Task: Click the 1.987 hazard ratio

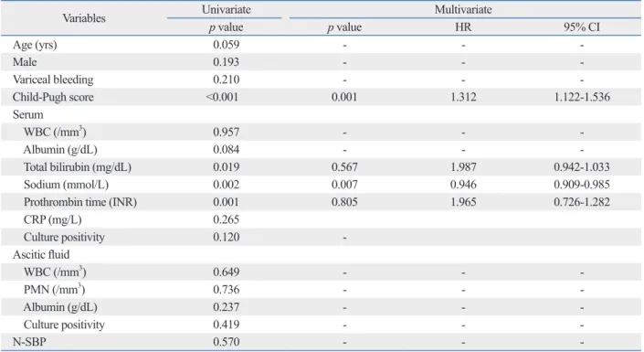Action: 463,167
